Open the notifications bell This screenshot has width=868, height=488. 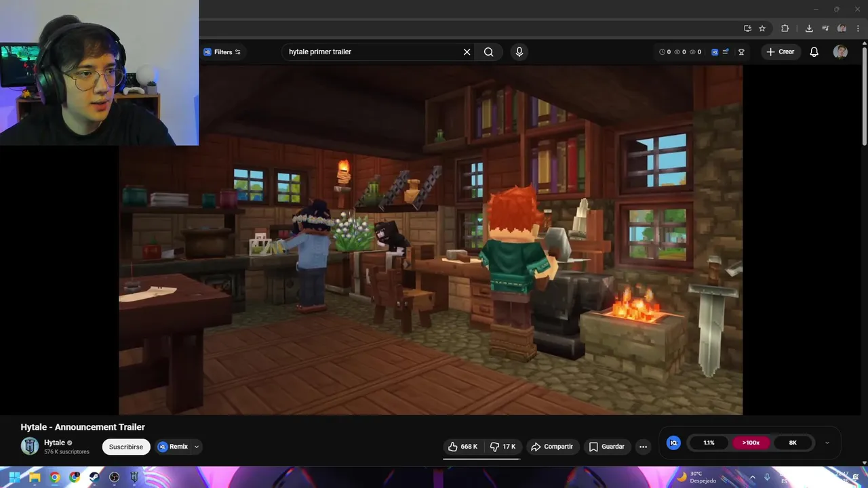tap(814, 52)
